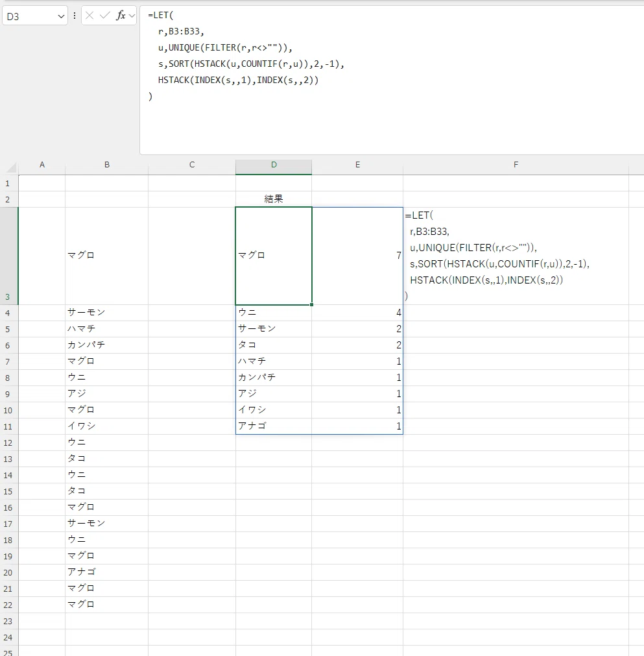Click cell D8 containing カンパチ
The image size is (644, 656).
274,378
